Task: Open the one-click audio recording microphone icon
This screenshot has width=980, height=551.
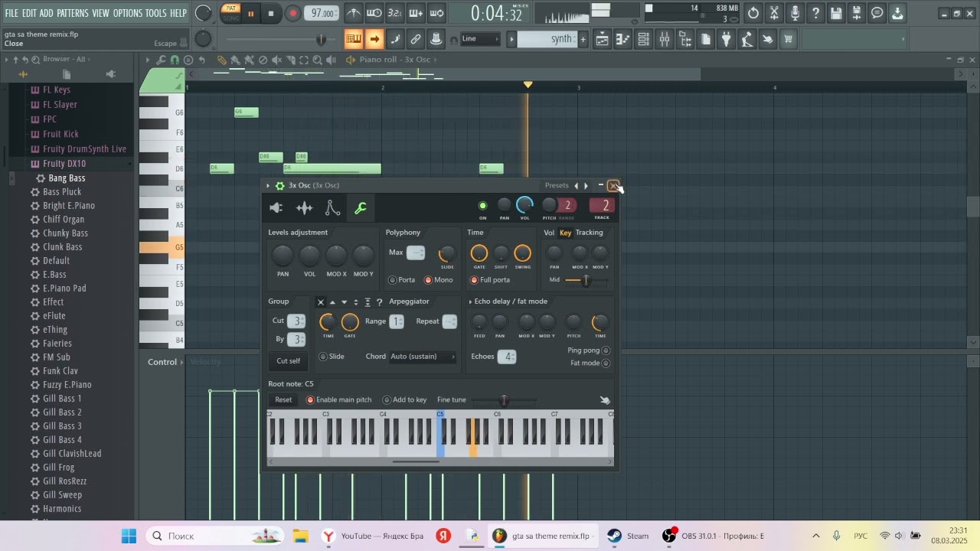Action: (x=795, y=13)
